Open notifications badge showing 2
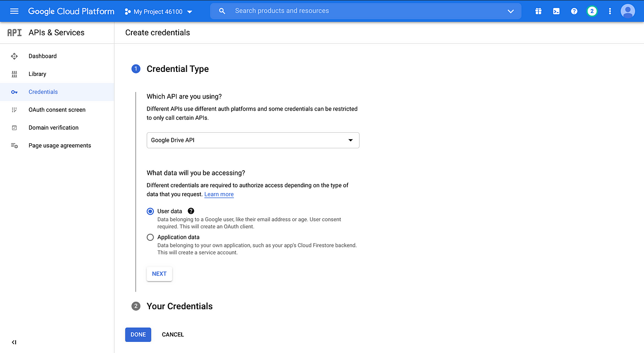The image size is (644, 353). coord(592,11)
